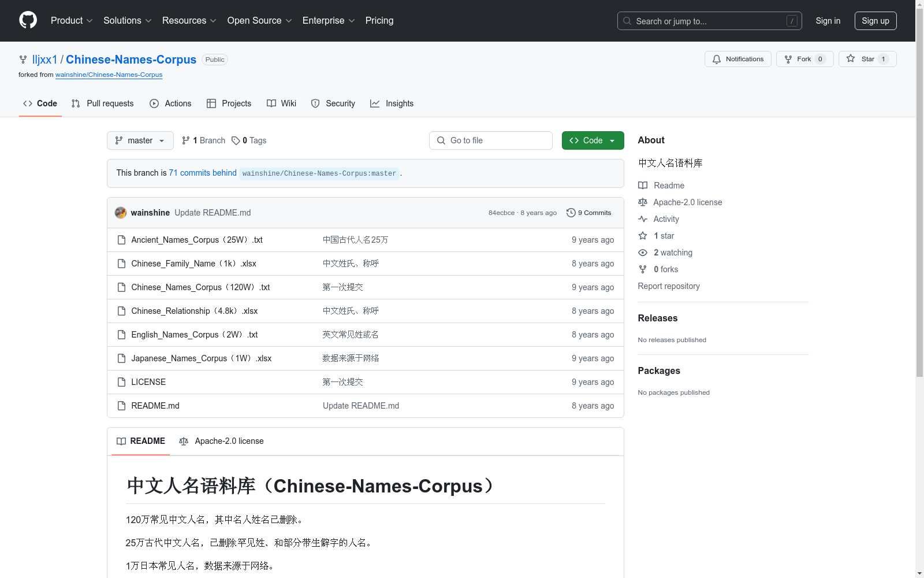Expand the Resources menu
Viewport: 924px width, 578px height.
coord(189,21)
